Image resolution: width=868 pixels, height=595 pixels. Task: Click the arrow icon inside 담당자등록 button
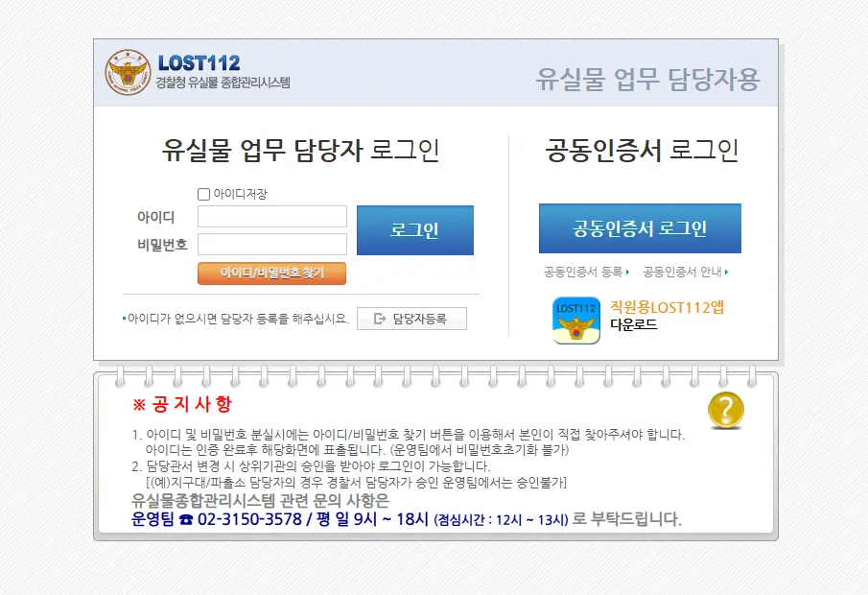pos(380,319)
